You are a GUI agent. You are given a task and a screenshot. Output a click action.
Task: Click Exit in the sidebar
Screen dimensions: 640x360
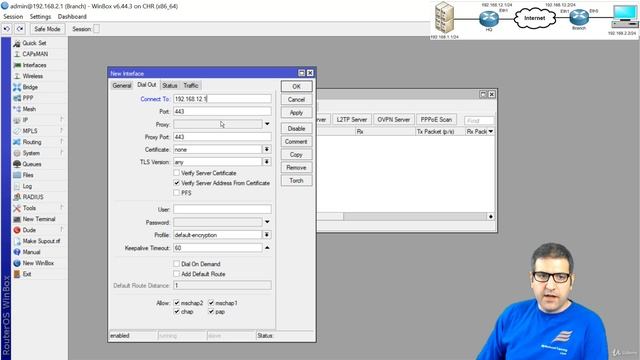[27, 274]
